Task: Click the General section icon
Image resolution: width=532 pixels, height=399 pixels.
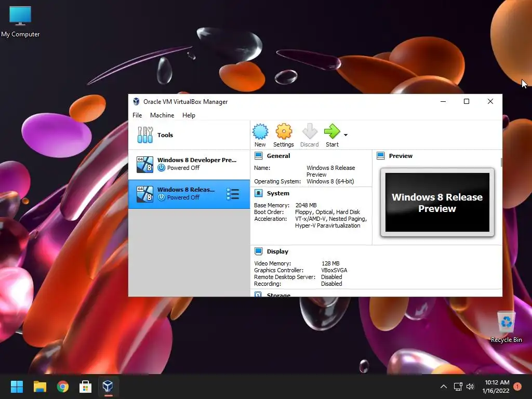Action: [x=259, y=156]
